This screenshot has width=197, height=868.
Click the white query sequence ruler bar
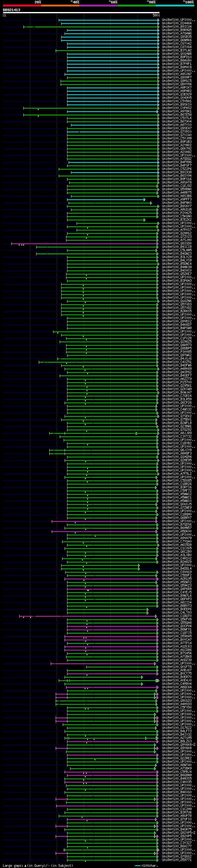click(x=81, y=12)
